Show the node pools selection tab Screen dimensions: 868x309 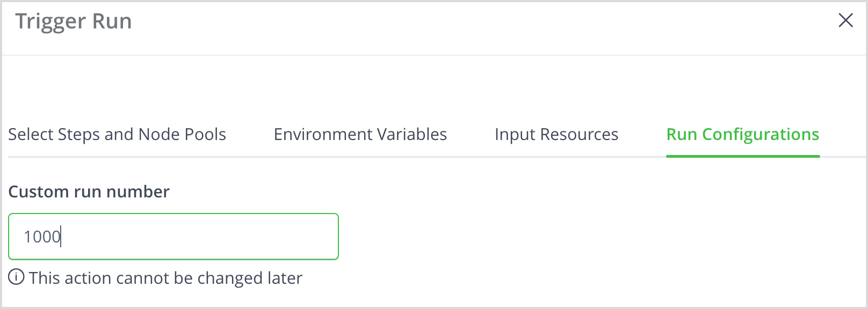tap(117, 134)
